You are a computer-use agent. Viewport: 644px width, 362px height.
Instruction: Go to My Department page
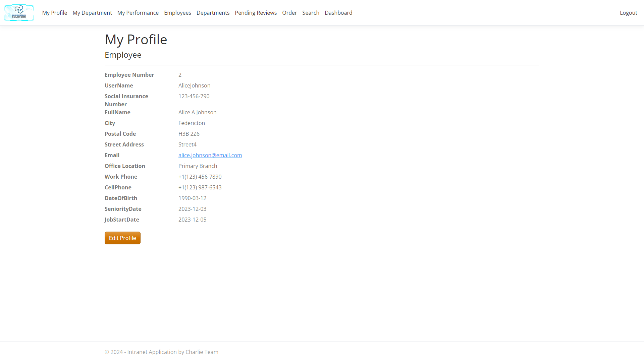92,13
